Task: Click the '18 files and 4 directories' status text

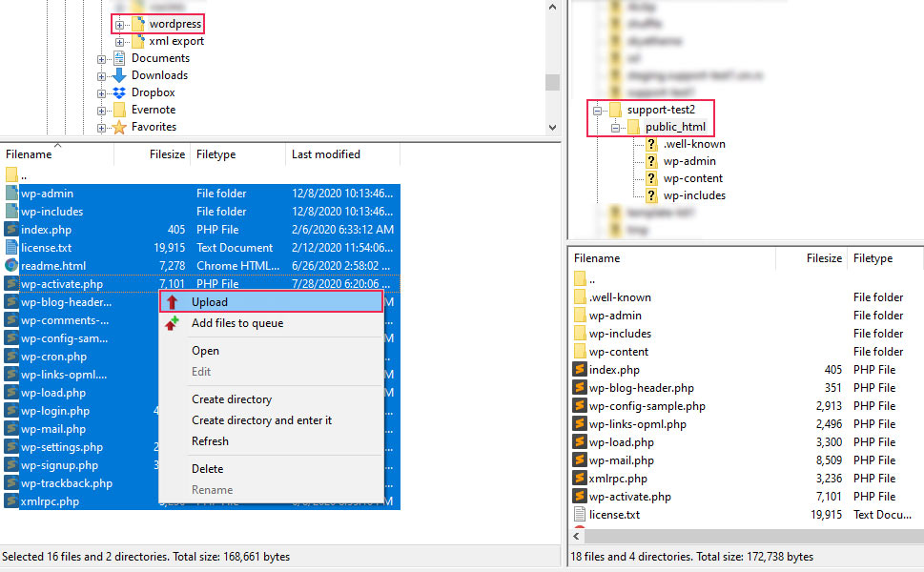Action: coord(631,557)
